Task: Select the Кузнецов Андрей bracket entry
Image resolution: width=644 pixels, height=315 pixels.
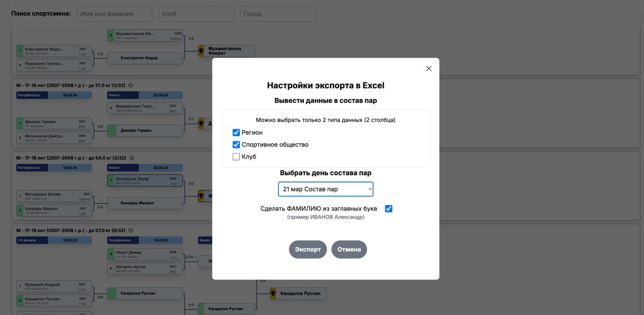Action: [x=54, y=286]
